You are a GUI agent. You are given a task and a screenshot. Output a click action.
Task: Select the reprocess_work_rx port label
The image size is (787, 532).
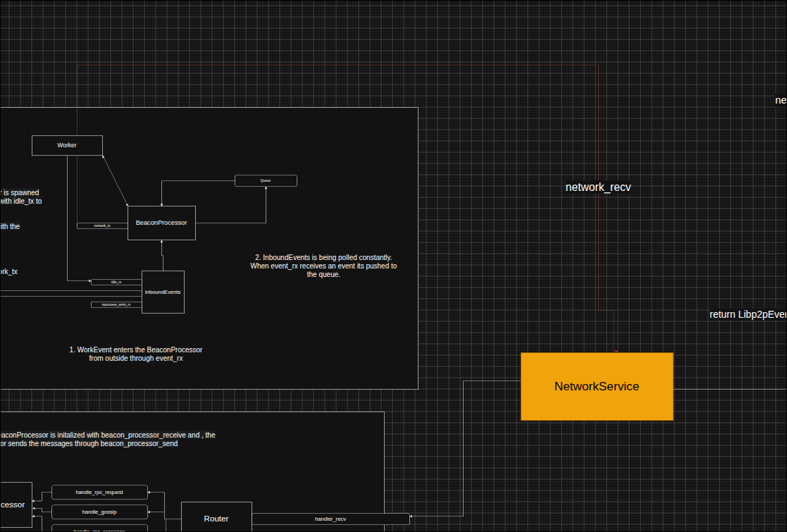[116, 304]
